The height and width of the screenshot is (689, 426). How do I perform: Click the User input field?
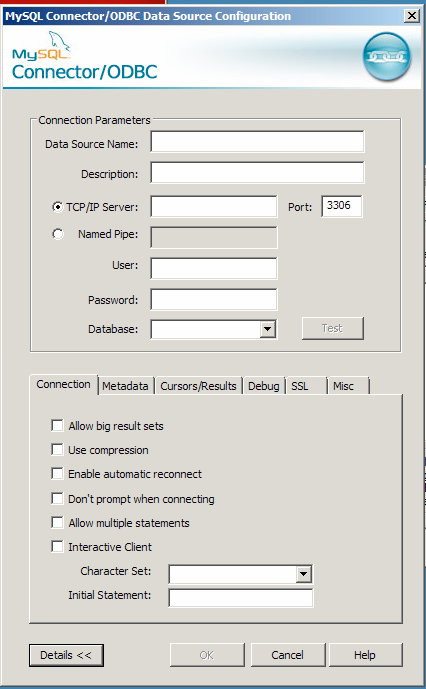tap(214, 268)
